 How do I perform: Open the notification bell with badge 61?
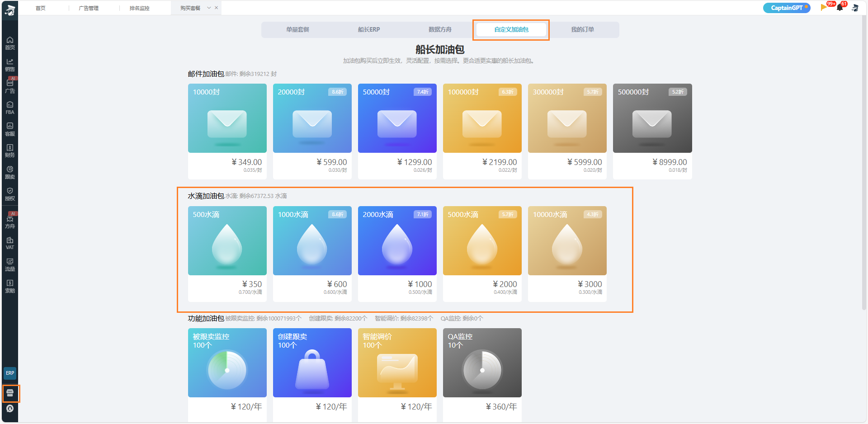click(x=840, y=8)
